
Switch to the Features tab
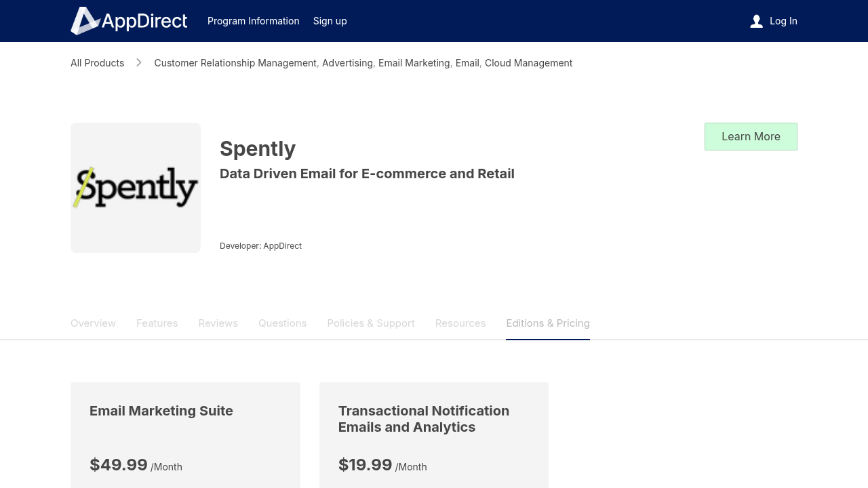click(157, 323)
